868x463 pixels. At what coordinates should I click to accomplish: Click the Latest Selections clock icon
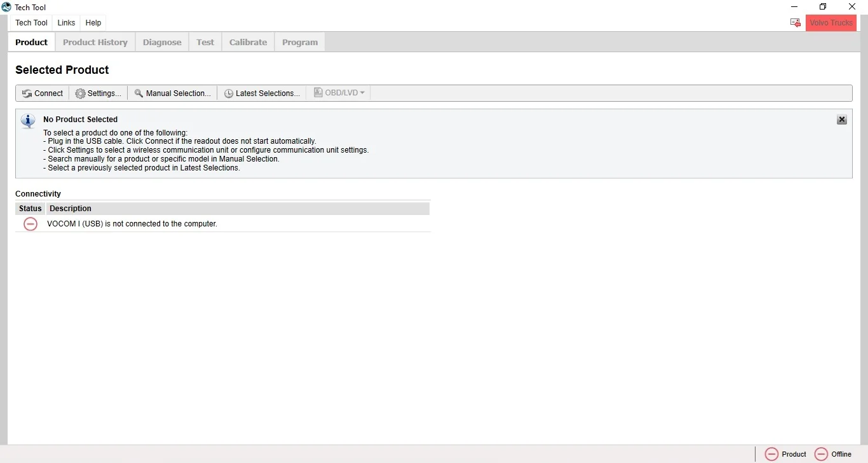(x=229, y=93)
